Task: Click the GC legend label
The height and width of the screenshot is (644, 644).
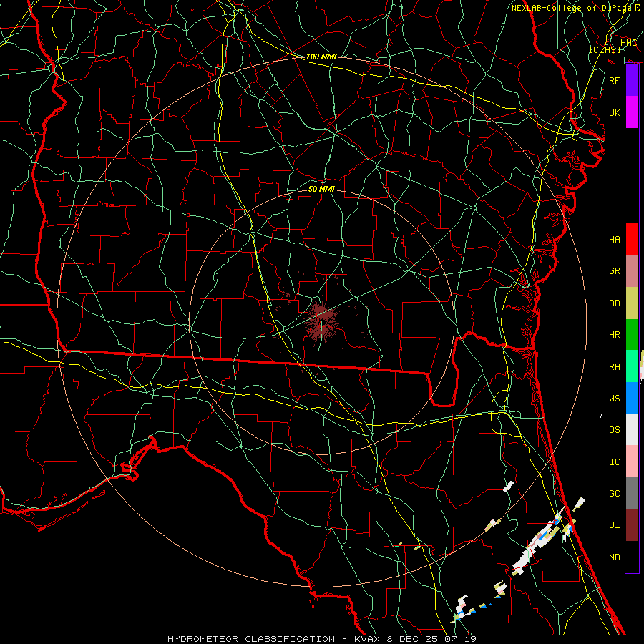Action: [x=614, y=494]
